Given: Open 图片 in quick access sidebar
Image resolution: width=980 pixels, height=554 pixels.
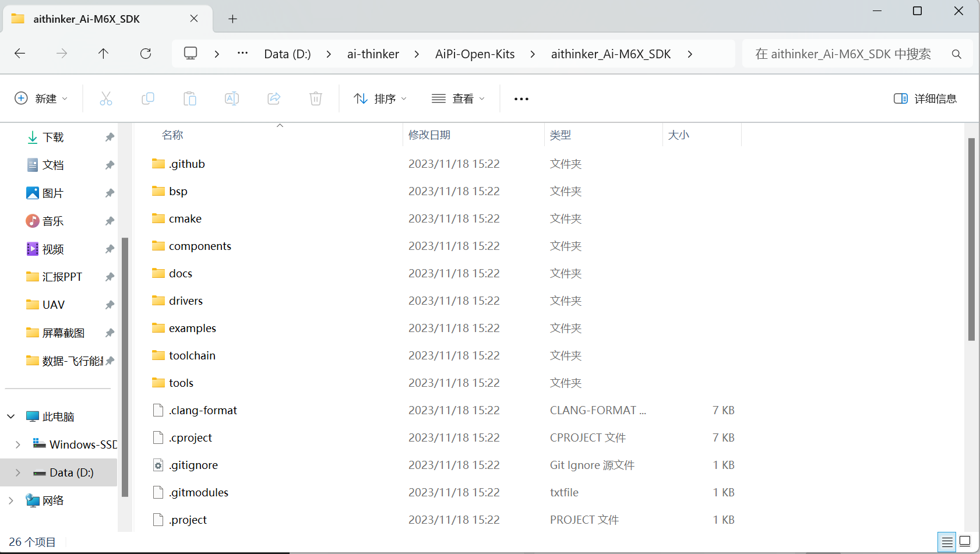Looking at the screenshot, I should pyautogui.click(x=53, y=193).
